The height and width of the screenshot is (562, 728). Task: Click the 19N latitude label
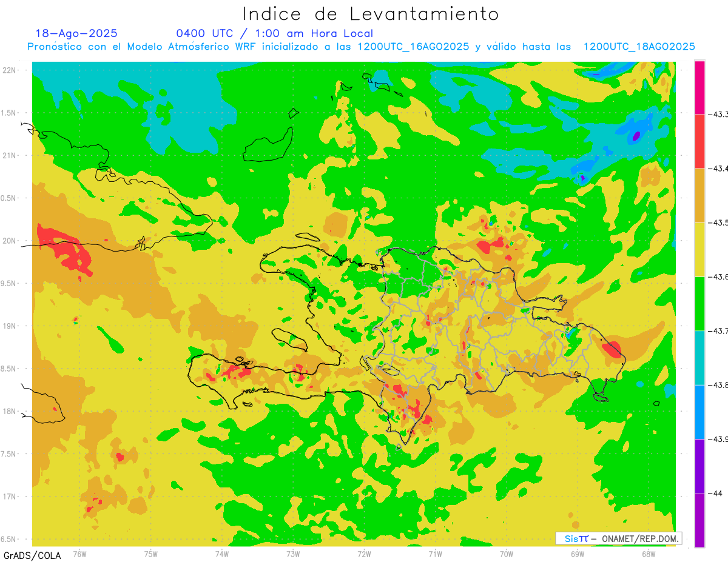(x=10, y=326)
